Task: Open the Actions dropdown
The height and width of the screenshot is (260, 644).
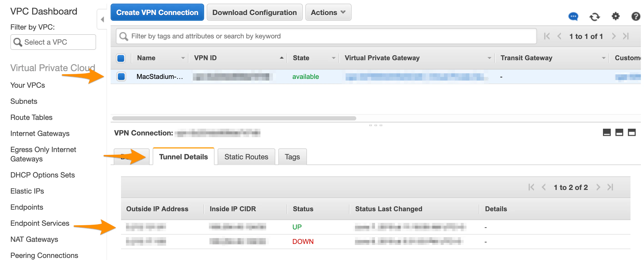Action: pyautogui.click(x=328, y=12)
